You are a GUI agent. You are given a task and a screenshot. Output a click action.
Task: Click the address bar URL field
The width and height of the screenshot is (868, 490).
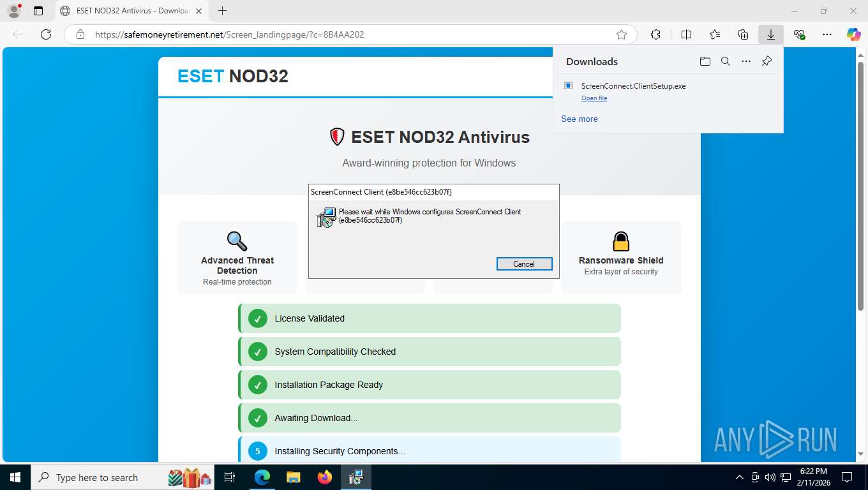tap(350, 34)
